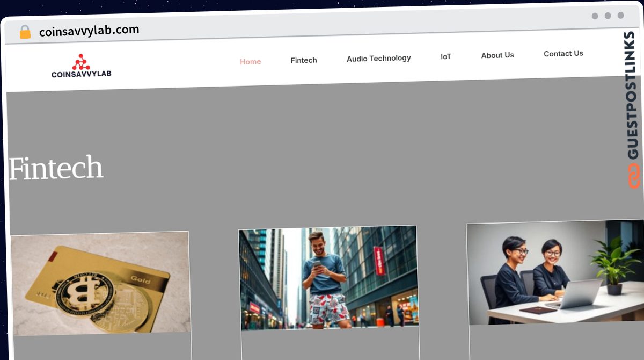Go to the Fintech menu page

tap(304, 60)
